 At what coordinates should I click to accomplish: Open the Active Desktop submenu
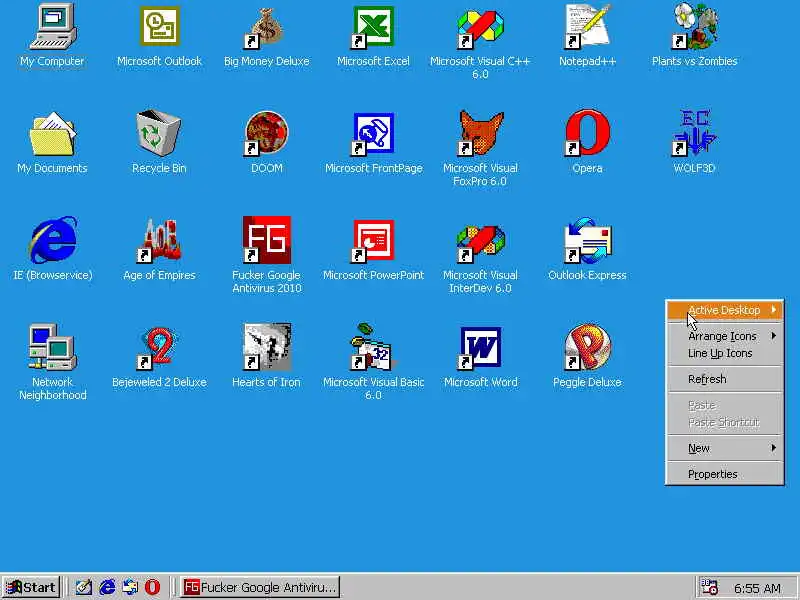(x=724, y=310)
